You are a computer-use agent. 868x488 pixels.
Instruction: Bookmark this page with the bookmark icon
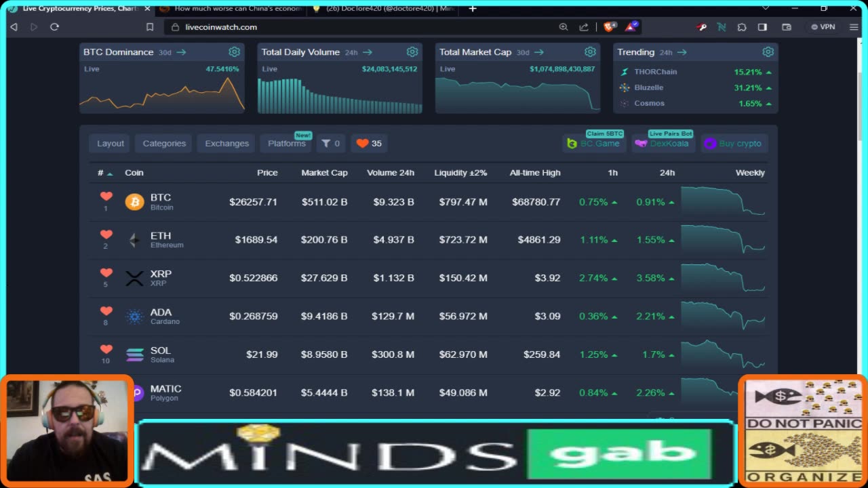point(150,27)
